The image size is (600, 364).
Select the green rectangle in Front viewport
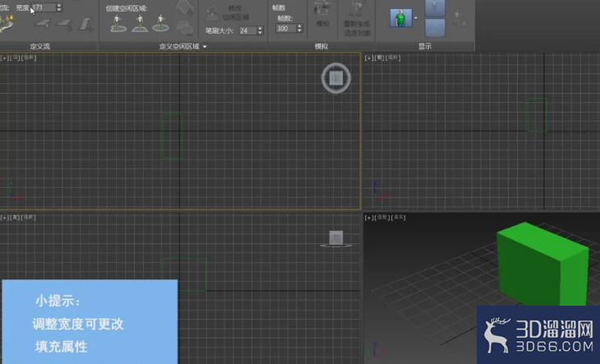538,115
